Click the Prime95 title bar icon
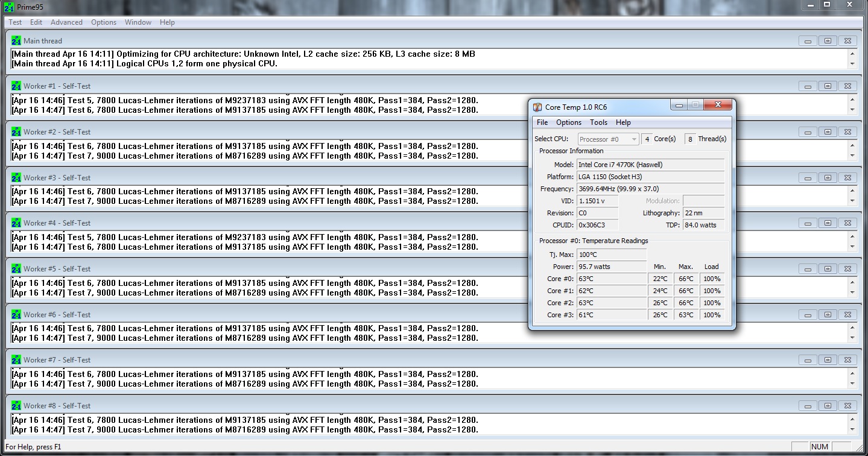This screenshot has width=868, height=456. click(x=9, y=8)
